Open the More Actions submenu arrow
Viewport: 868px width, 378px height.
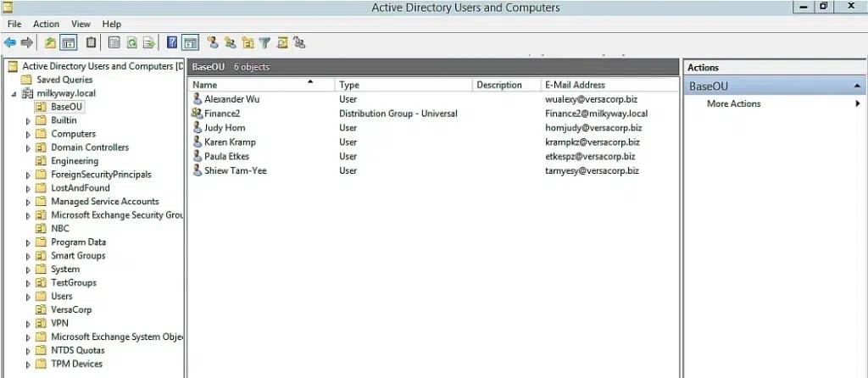[x=858, y=103]
